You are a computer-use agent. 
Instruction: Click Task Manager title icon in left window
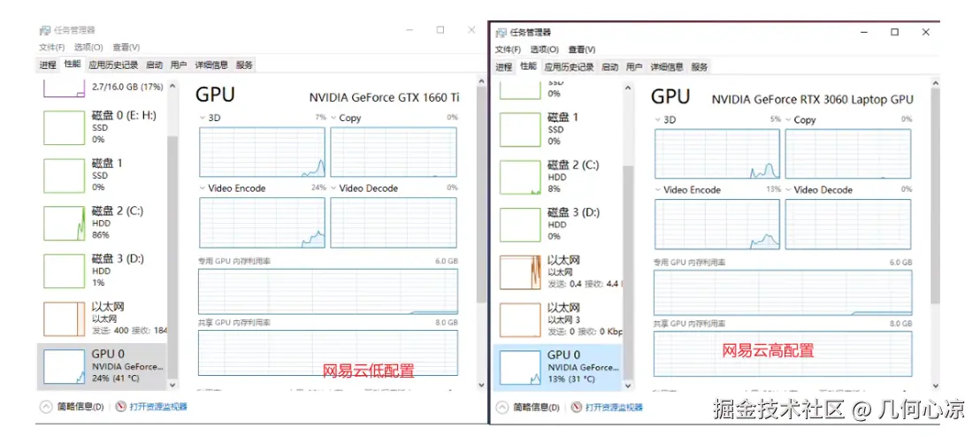point(44,30)
